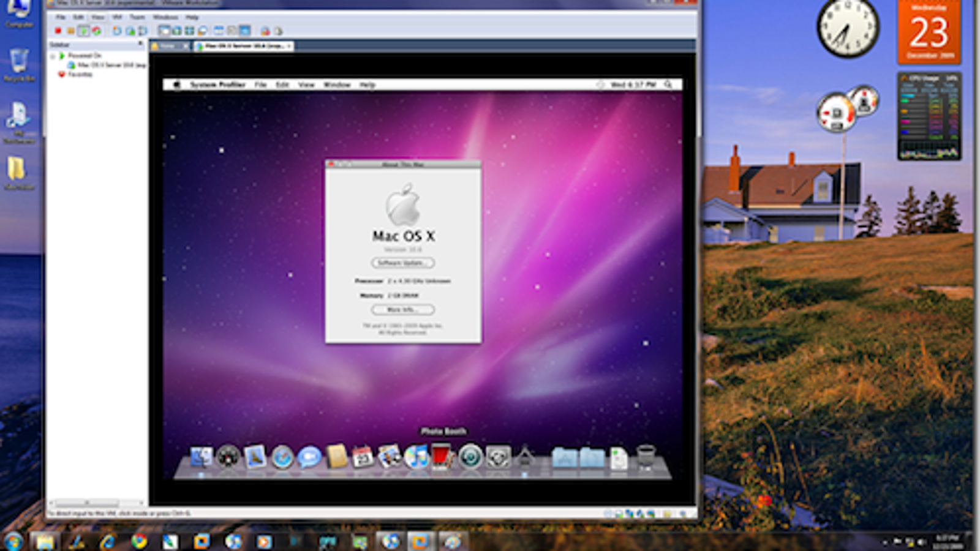Image resolution: width=980 pixels, height=551 pixels.
Task: Click the Take Snapshot toolbar icon
Action: 117,31
